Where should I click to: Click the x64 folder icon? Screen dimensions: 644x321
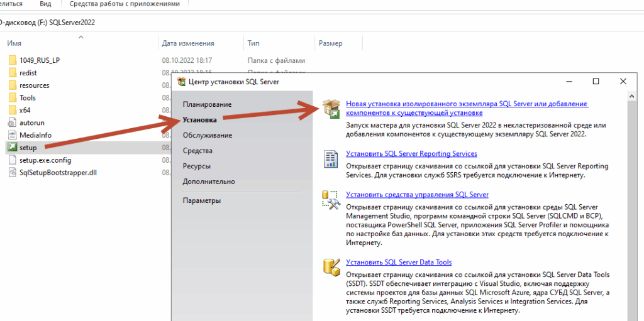coord(13,110)
